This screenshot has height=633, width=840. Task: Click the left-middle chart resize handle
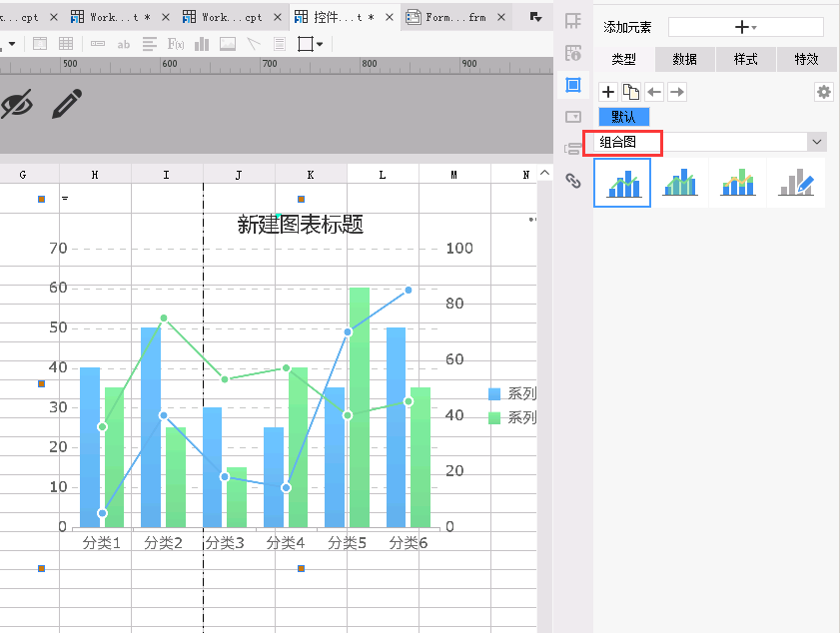(41, 384)
